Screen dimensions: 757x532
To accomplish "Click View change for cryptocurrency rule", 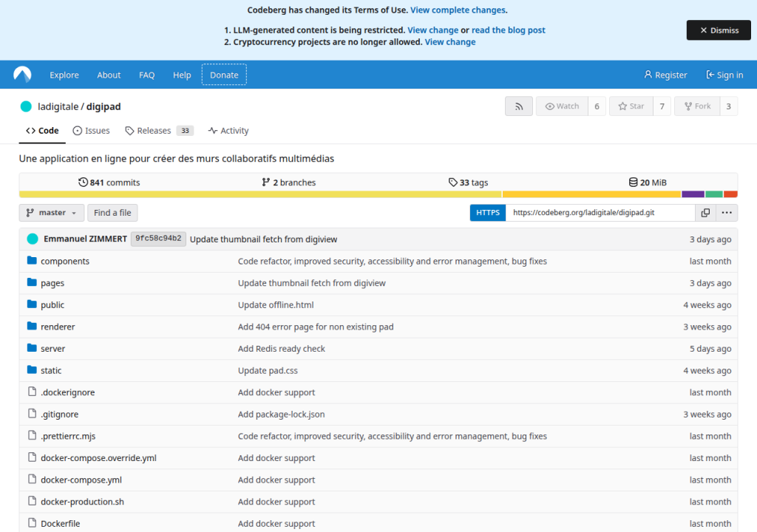I will pyautogui.click(x=450, y=42).
